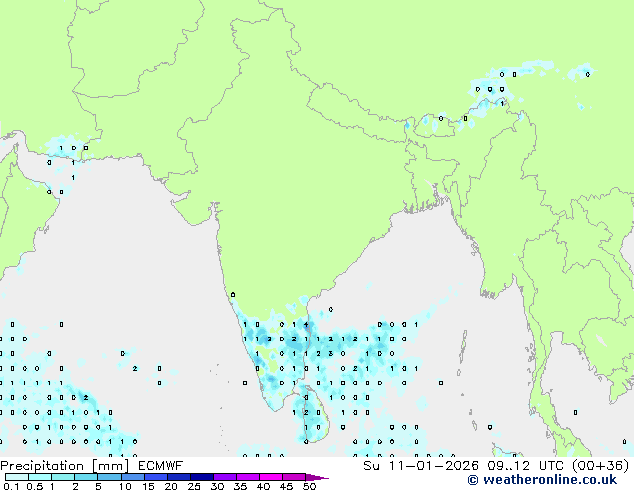The width and height of the screenshot is (634, 490).
Task: Click the 30 to 35 mm legend swatch
Action: tap(225, 477)
